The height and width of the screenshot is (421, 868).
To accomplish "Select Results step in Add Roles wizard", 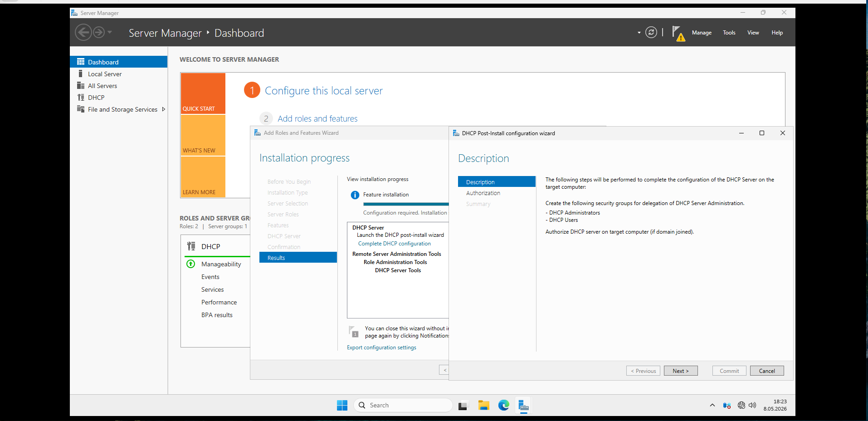I will point(298,258).
